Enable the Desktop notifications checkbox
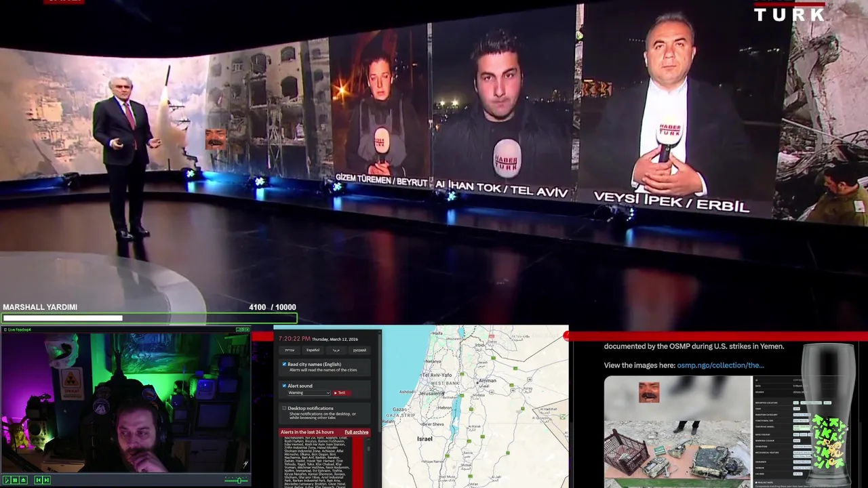Image resolution: width=868 pixels, height=488 pixels. click(x=284, y=408)
